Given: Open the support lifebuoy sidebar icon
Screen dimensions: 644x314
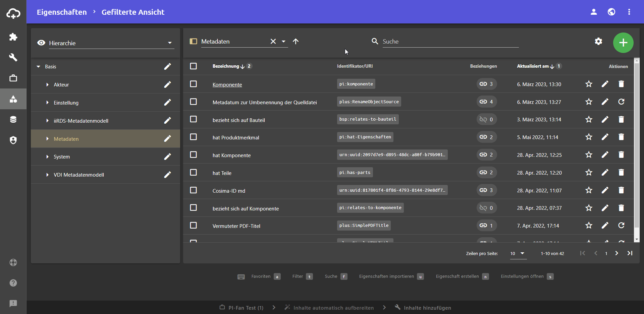Looking at the screenshot, I should pos(13,262).
